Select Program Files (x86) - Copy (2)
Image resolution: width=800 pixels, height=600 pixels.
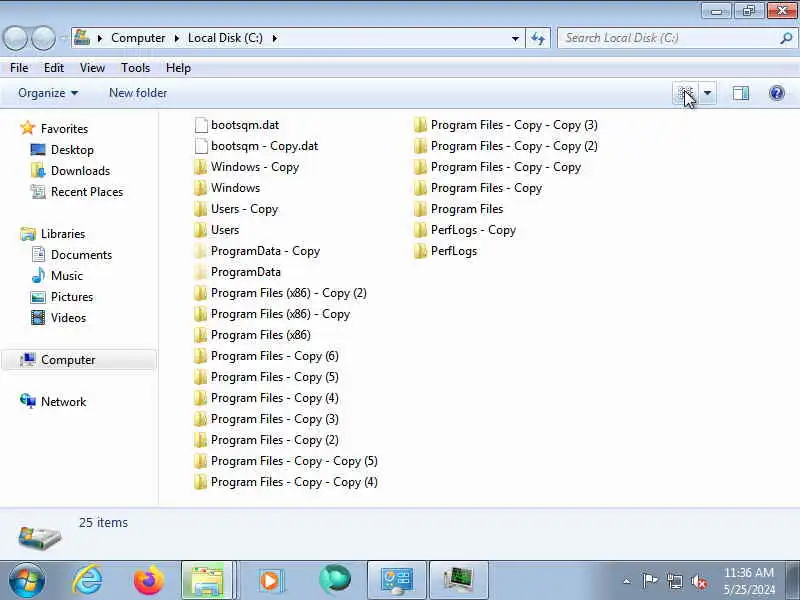289,293
